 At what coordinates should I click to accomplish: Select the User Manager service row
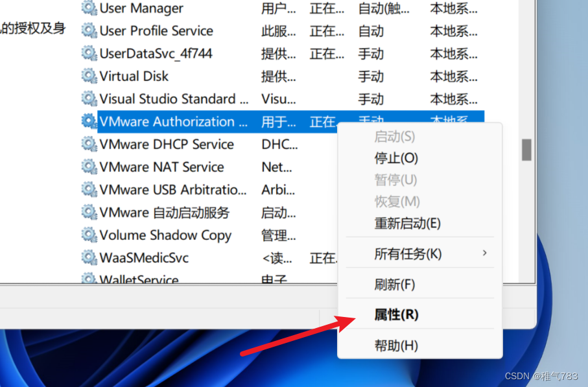point(141,8)
